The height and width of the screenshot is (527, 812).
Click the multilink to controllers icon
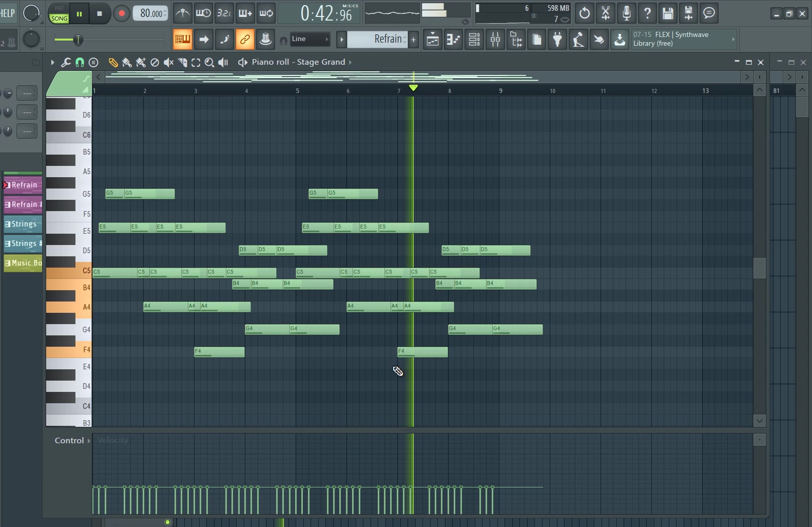(x=265, y=39)
